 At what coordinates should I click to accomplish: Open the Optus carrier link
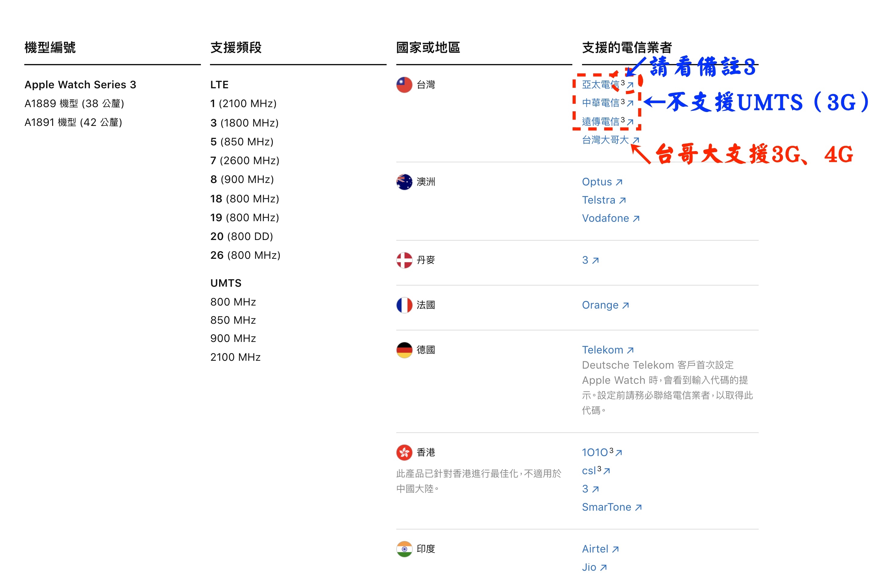click(x=602, y=182)
